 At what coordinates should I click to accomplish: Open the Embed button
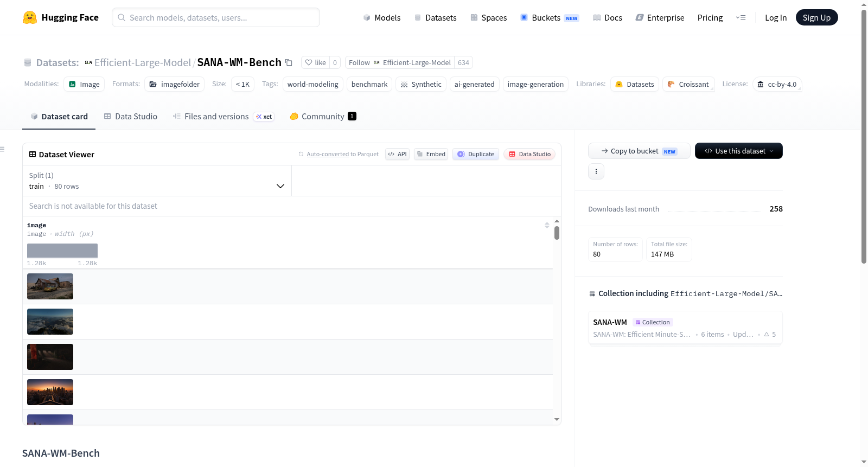pos(431,154)
